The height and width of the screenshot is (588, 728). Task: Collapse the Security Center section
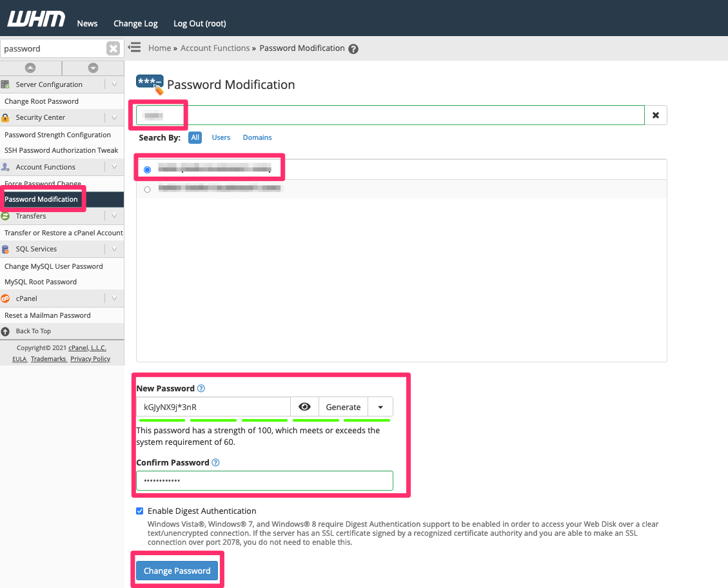[x=114, y=117]
